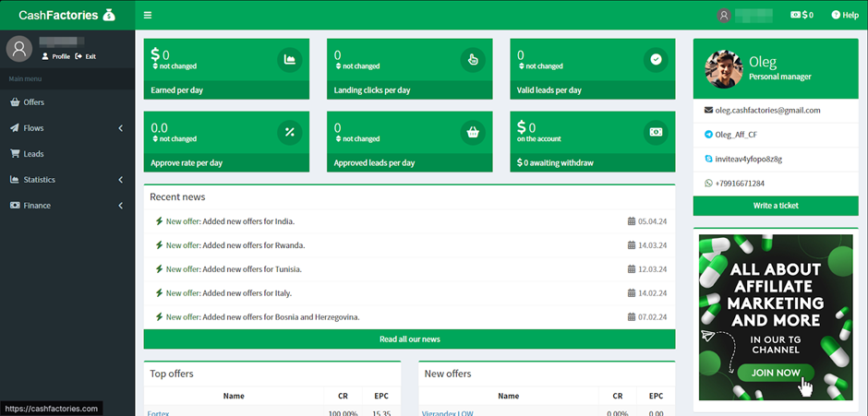The image size is (868, 416).
Task: Toggle the hamburger sidebar menu icon
Action: (x=148, y=15)
